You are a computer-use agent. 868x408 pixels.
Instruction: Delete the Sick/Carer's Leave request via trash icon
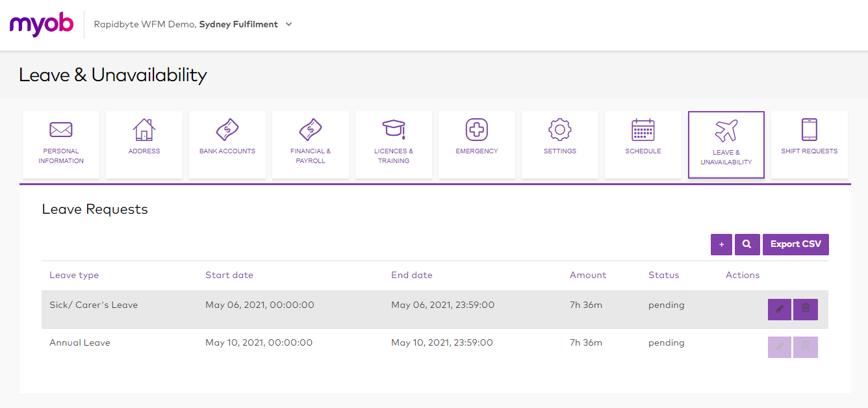(x=805, y=309)
